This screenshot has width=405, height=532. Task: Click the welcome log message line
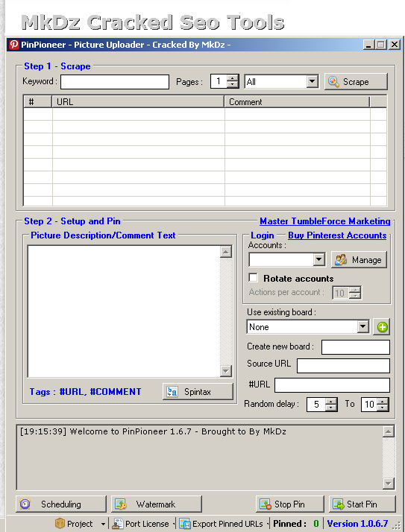153,431
